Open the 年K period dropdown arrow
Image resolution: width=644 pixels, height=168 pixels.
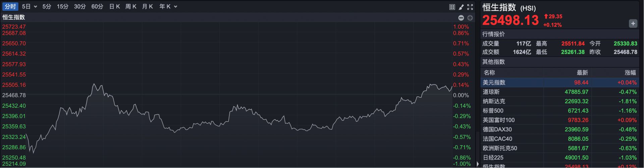175,7
